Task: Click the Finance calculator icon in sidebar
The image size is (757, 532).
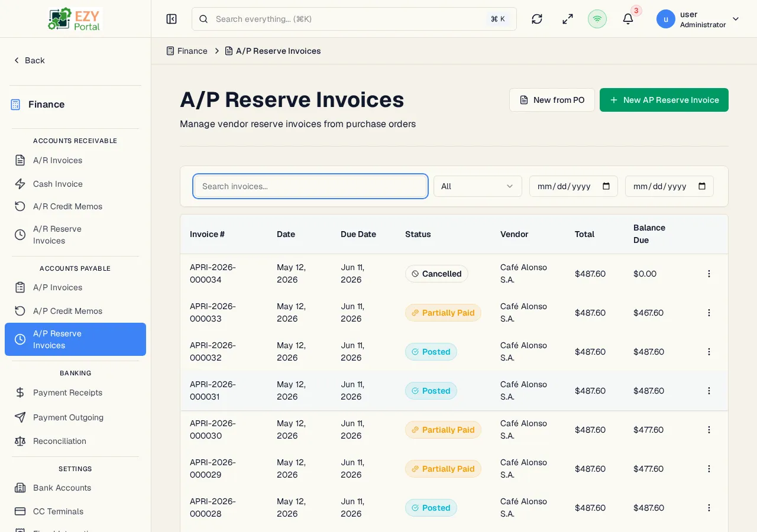Action: [15, 105]
